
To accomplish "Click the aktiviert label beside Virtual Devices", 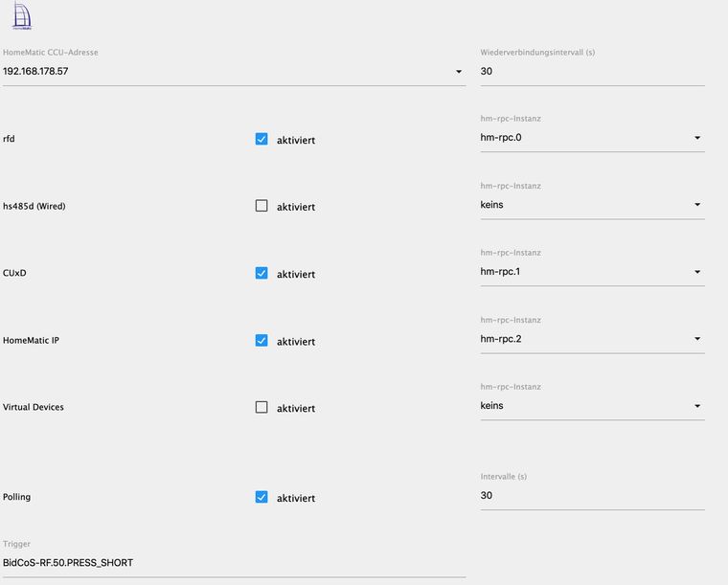I will point(296,408).
